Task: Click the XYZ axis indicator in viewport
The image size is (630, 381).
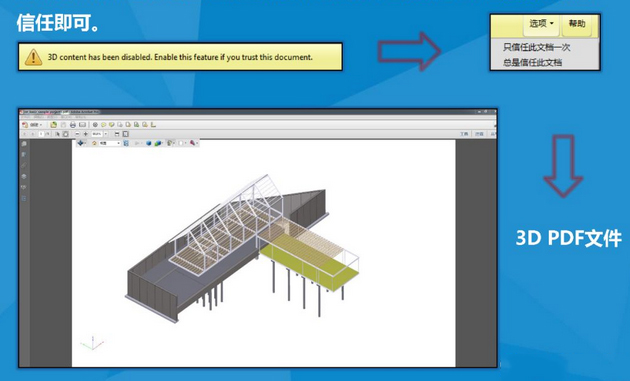Action: (92, 343)
